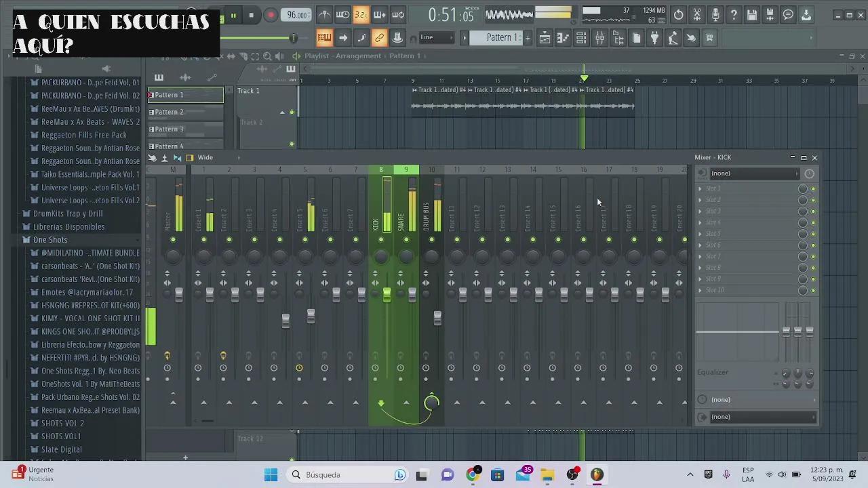Viewport: 868px width, 488px height.
Task: Open the Help question mark icon
Action: [733, 15]
